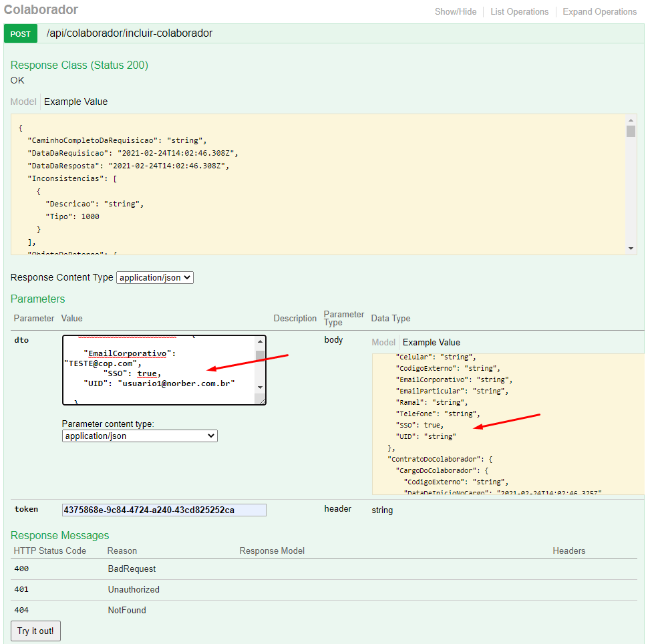This screenshot has height=644, width=656.
Task: Expand the incluir-colaborador endpoint path
Action: point(130,33)
